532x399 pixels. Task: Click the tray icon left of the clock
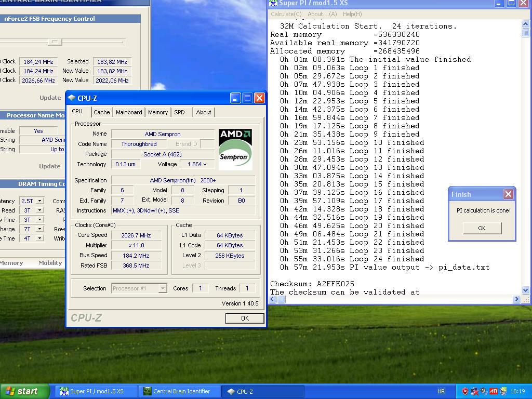tap(502, 391)
